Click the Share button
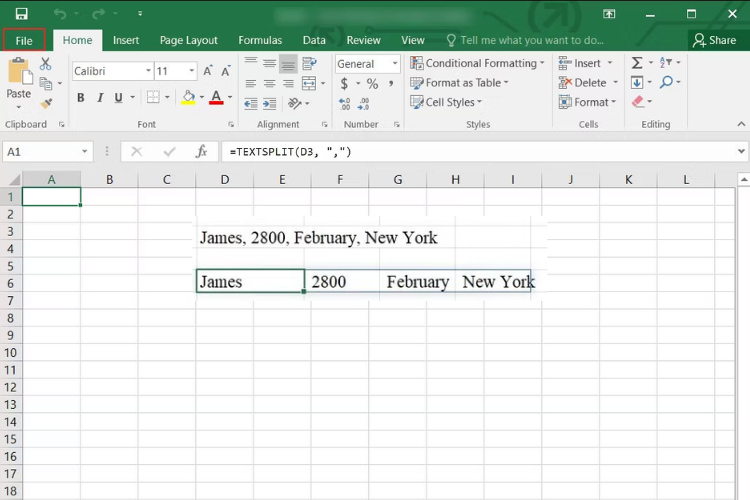750x500 pixels. 715,40
